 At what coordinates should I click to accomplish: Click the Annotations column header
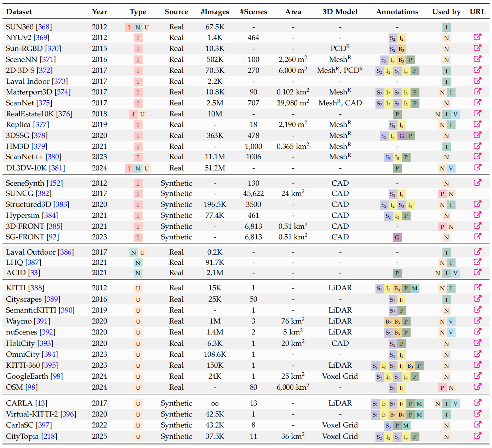tap(397, 12)
